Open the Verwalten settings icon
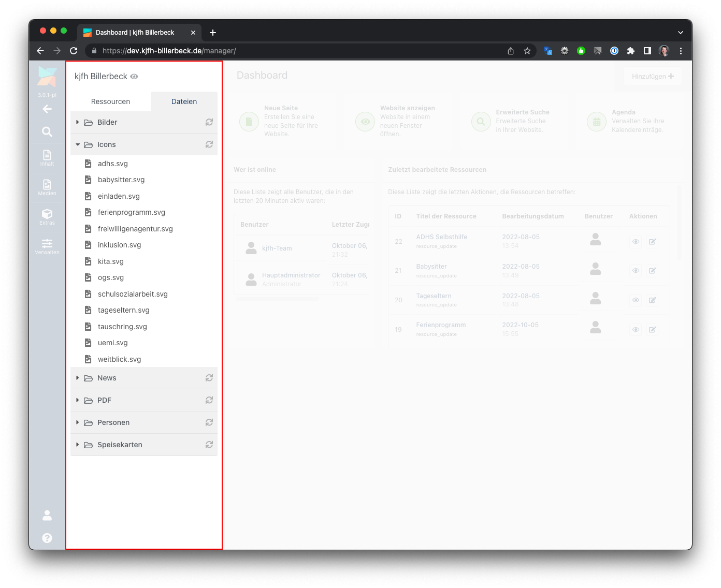The height and width of the screenshot is (588, 721). pos(47,246)
